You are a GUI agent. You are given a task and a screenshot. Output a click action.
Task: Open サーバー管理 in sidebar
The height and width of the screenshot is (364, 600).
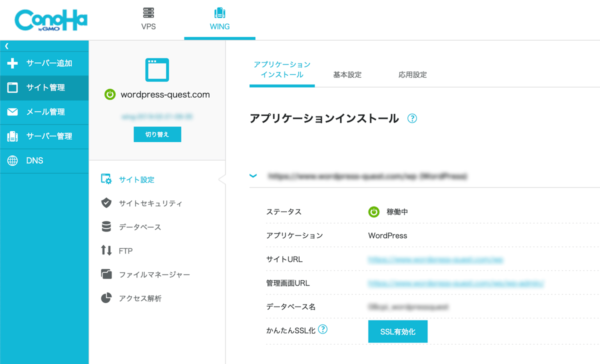click(x=48, y=136)
